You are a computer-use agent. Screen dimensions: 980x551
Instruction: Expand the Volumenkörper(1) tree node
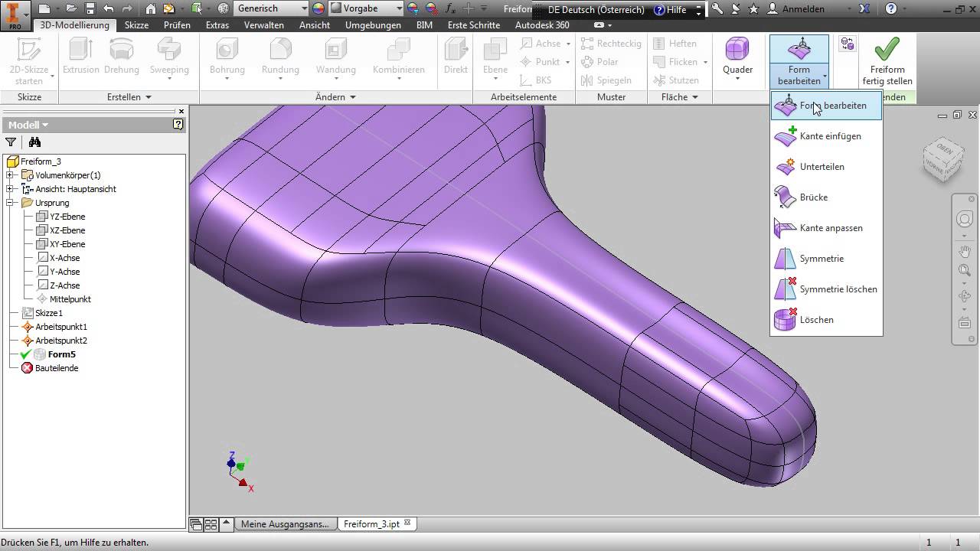(11, 175)
